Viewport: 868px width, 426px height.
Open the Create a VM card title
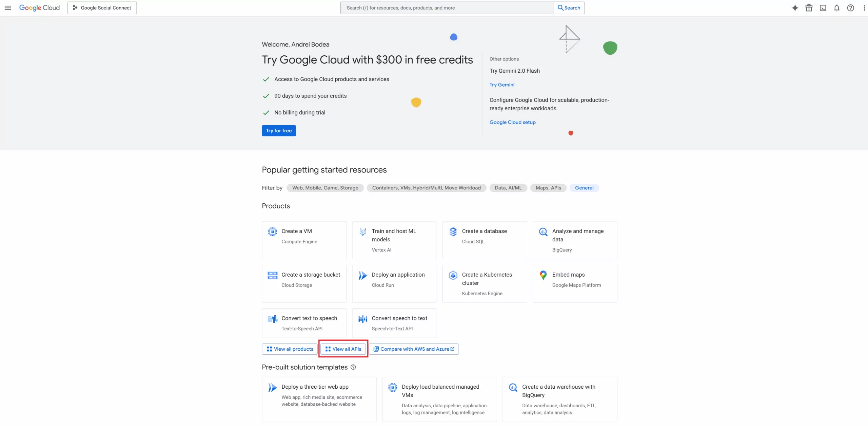point(297,231)
